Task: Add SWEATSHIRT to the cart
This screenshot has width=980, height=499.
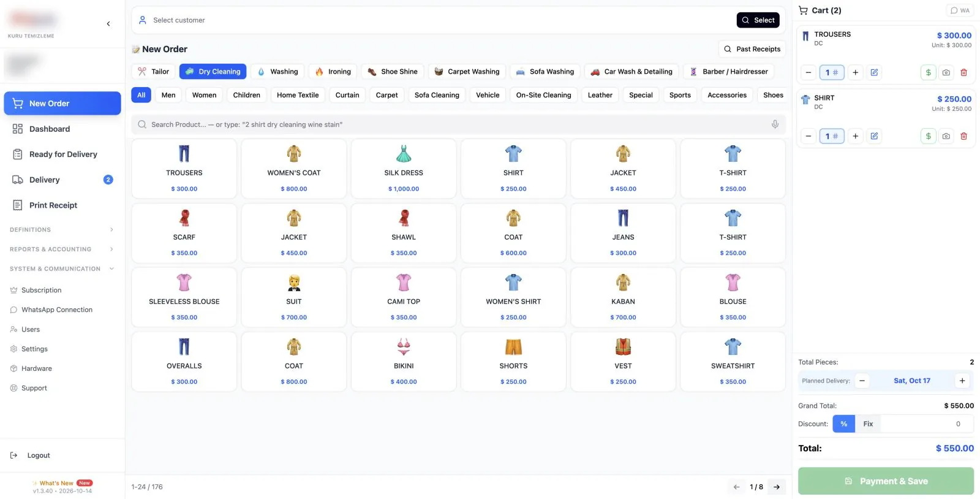Action: click(x=733, y=362)
